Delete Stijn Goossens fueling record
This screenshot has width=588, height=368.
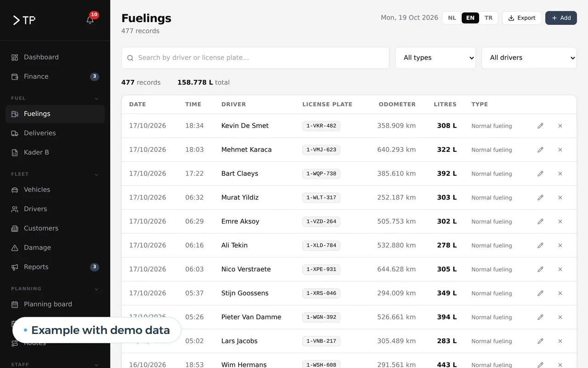[560, 293]
